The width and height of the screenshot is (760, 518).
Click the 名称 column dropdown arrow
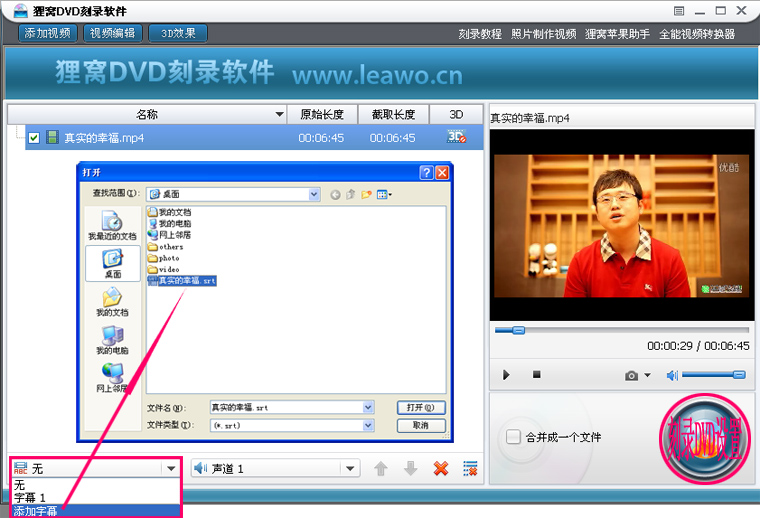tap(279, 114)
